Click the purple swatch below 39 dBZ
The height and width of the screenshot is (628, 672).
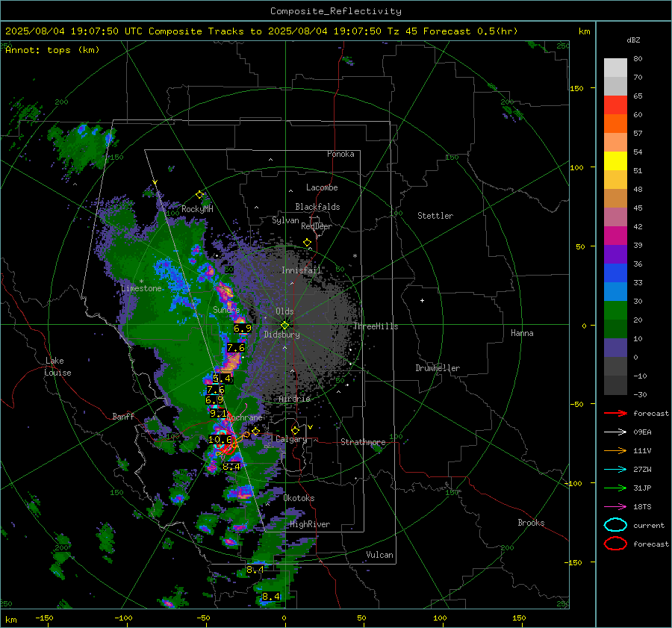[x=615, y=254]
